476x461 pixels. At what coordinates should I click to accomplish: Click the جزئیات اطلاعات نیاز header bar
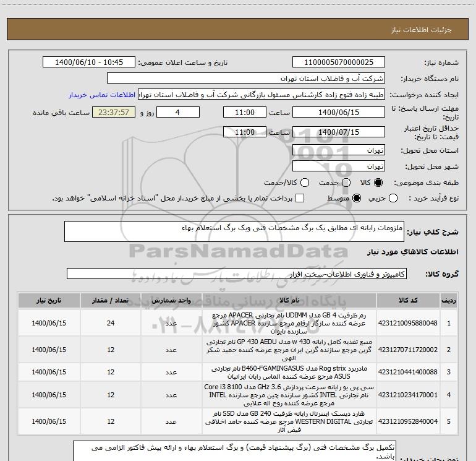click(238, 29)
